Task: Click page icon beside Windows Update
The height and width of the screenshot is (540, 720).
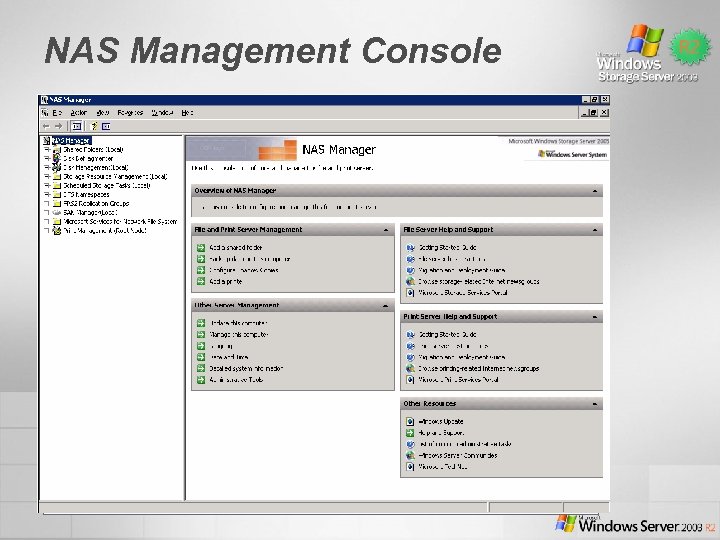Action: click(410, 421)
